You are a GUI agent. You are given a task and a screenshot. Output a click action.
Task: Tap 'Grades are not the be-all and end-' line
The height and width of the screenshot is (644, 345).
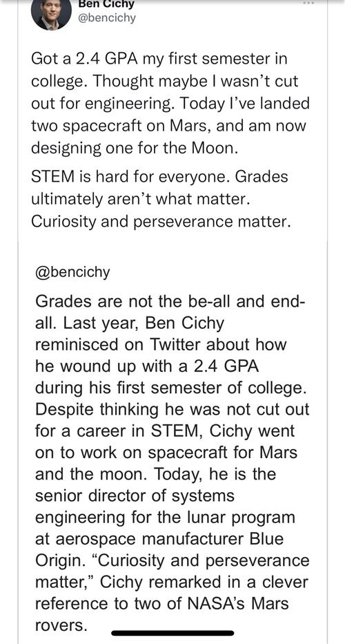170,302
